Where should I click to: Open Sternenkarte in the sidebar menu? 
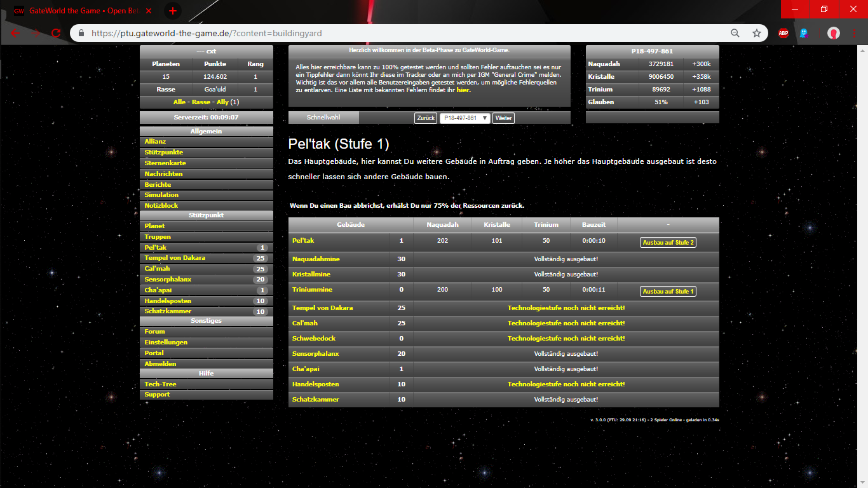156,163
